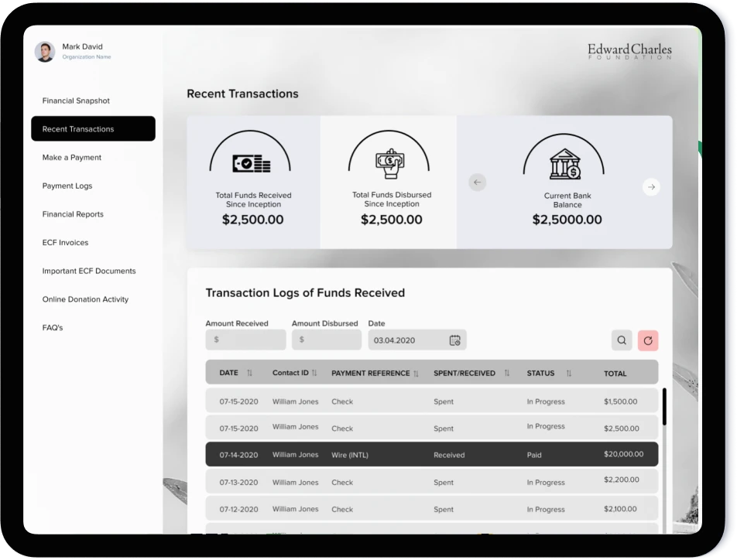This screenshot has height=560, width=737.
Task: Open Payment Logs from sidebar
Action: [67, 186]
